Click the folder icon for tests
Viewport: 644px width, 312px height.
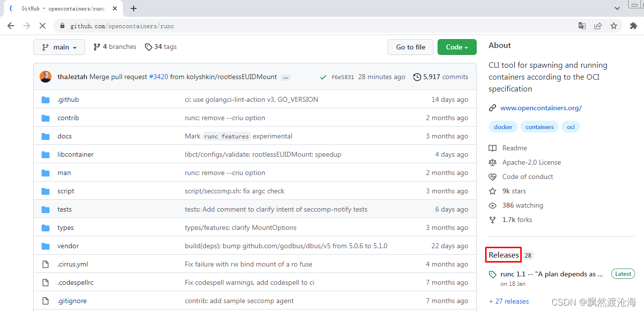(46, 209)
